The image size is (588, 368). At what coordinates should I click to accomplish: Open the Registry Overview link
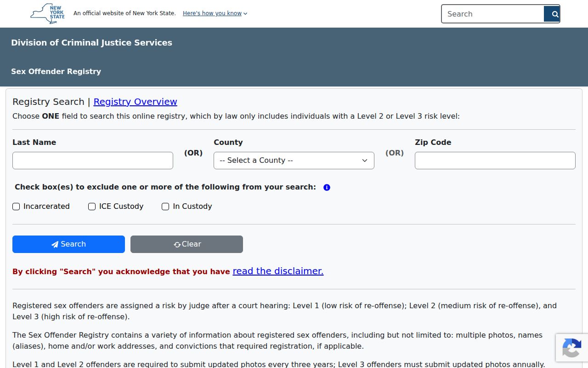(x=135, y=102)
